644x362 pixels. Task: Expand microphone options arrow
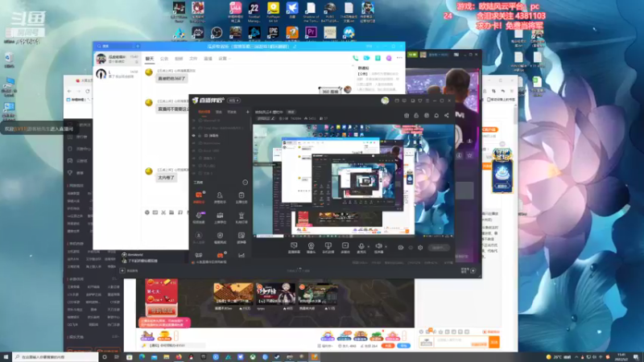368,247
